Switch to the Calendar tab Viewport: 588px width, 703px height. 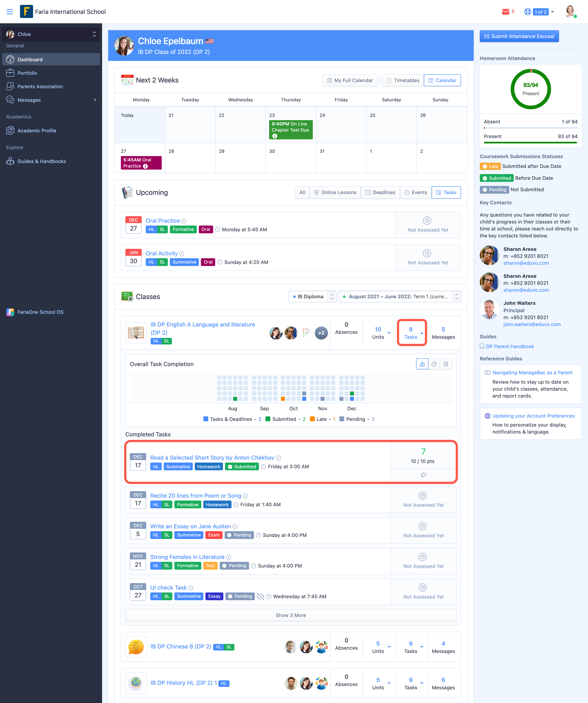(442, 80)
